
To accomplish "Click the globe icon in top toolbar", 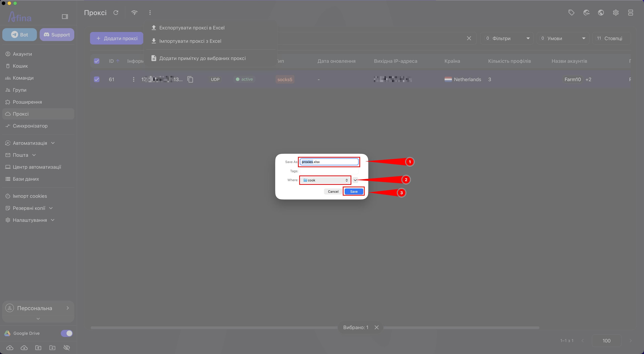I will click(x=601, y=13).
